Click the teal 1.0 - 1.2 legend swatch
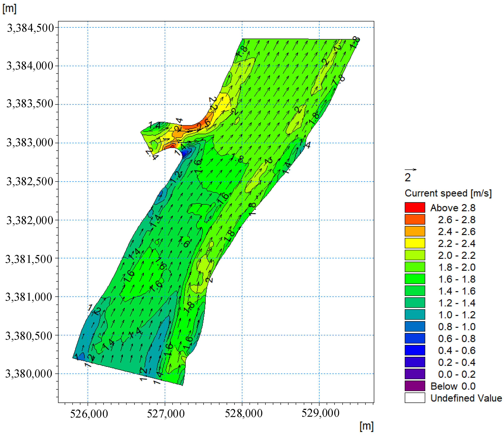Viewport: 504px width, 436px height. (x=415, y=315)
